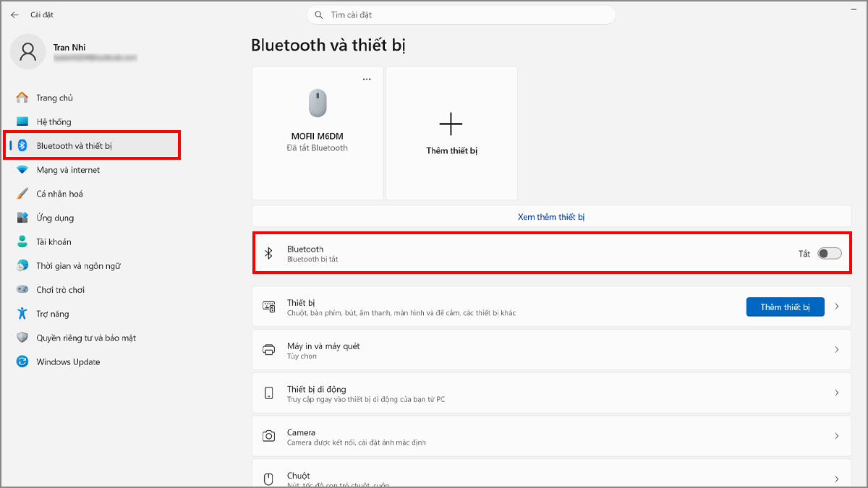Click the back arrow next to Cài đặt
Screen dimensions: 868x488
tap(14, 14)
